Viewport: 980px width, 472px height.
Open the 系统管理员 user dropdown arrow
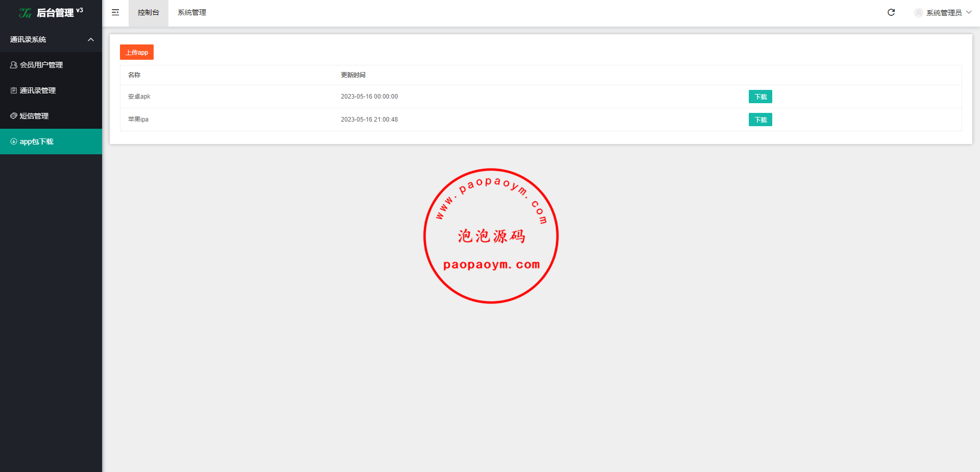pos(969,12)
